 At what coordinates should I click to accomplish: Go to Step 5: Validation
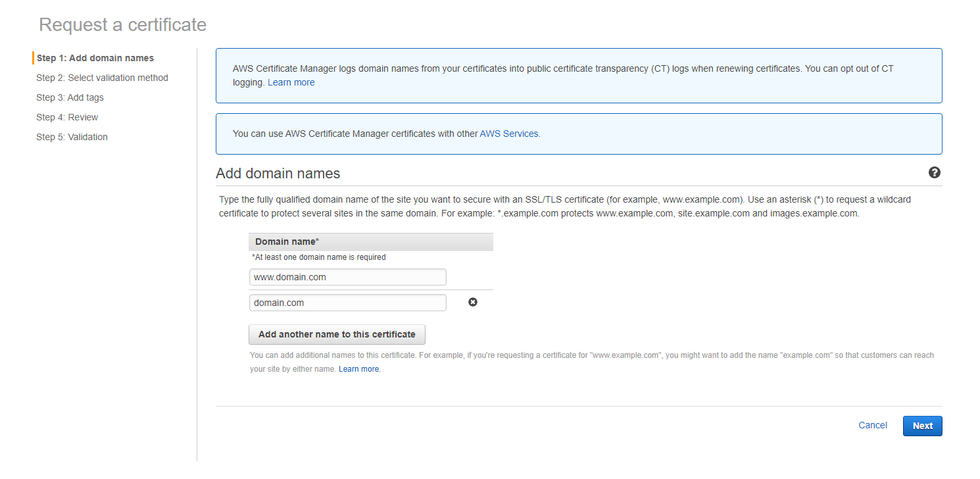coord(72,137)
